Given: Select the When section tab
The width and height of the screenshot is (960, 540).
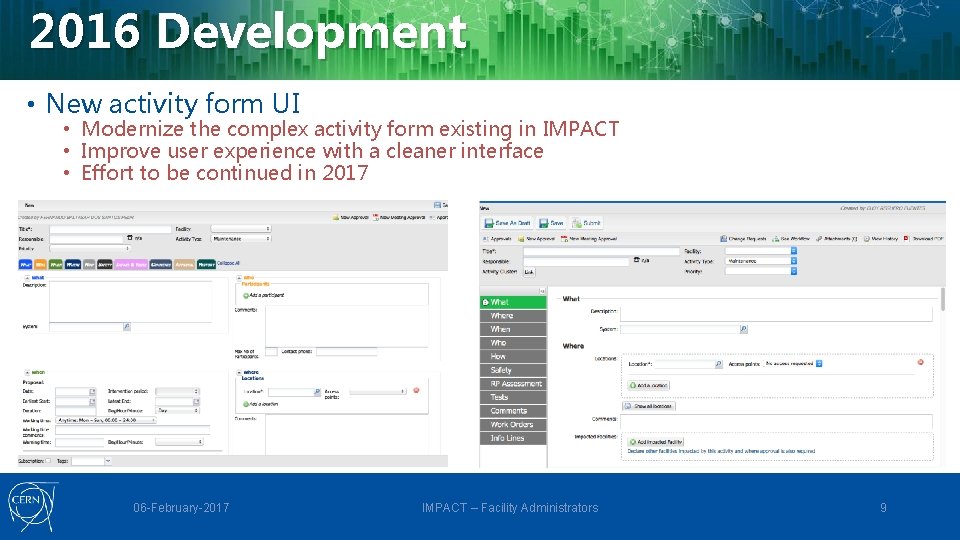Looking at the screenshot, I should [513, 329].
